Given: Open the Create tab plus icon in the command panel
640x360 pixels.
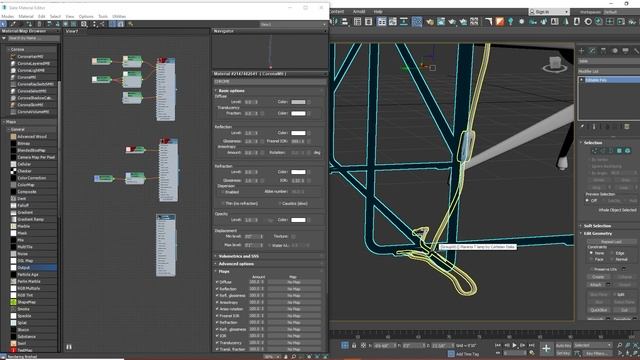Looking at the screenshot, I should (581, 51).
